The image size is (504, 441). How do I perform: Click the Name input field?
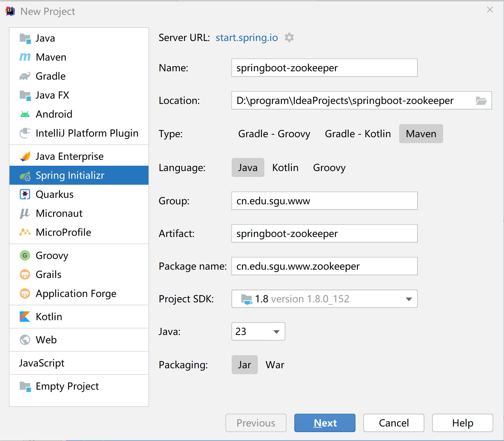[324, 68]
